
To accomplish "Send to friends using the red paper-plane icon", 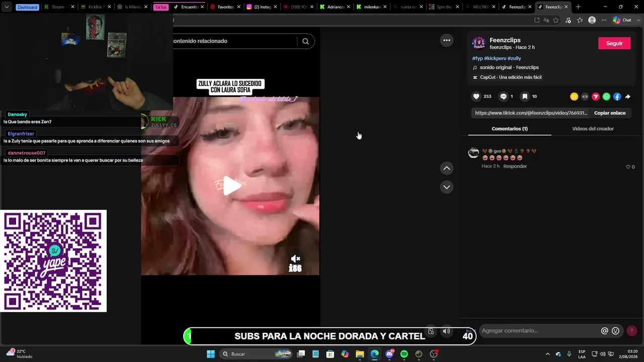I will pyautogui.click(x=596, y=97).
